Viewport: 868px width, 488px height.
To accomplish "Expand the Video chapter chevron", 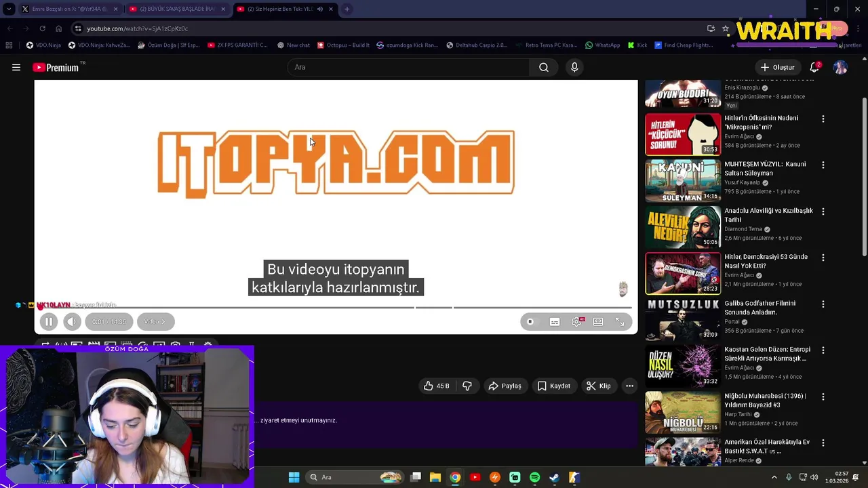I will pyautogui.click(x=155, y=322).
